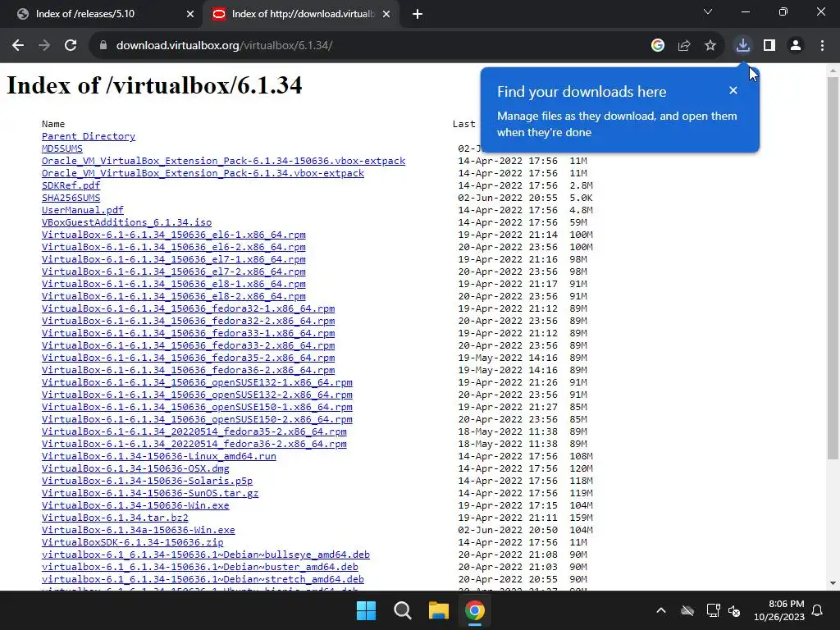Open network status tray icon
840x630 pixels.
pos(713,610)
